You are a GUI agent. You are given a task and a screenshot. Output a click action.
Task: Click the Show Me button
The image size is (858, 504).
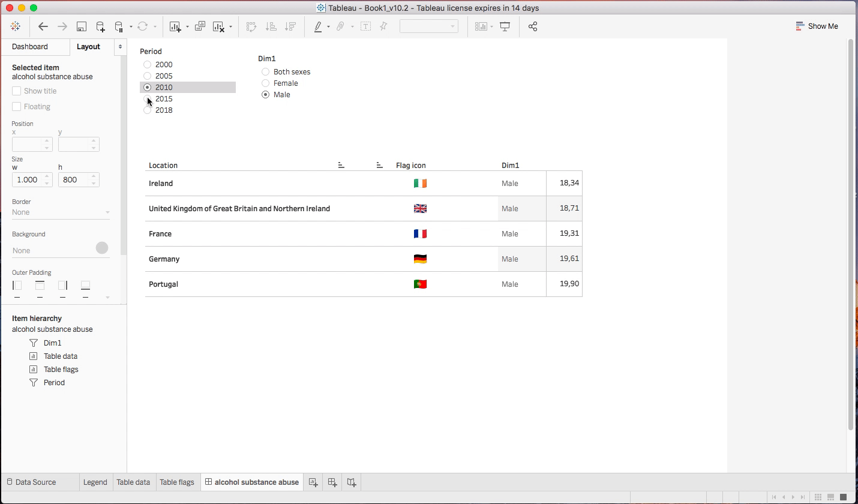[x=817, y=26]
